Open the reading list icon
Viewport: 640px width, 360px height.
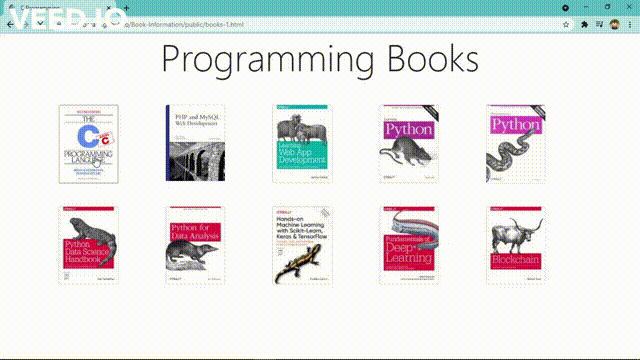599,24
